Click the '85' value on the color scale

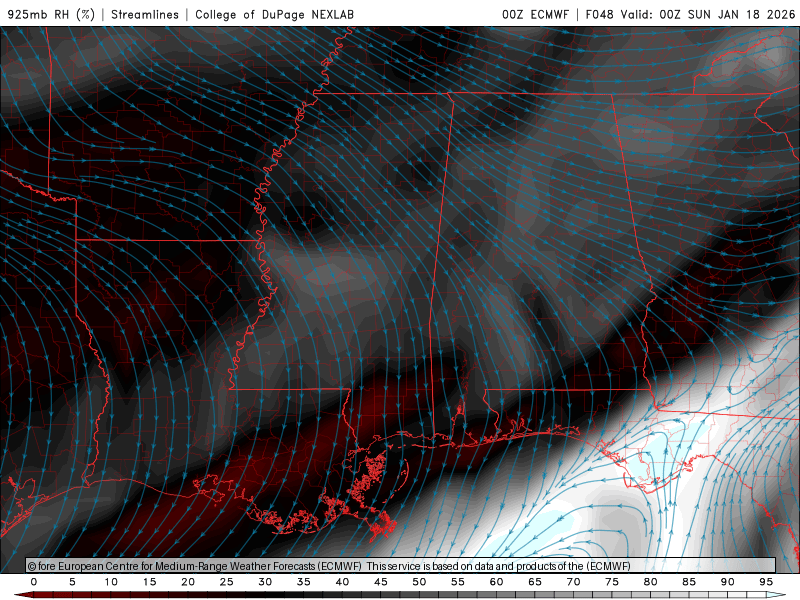pyautogui.click(x=689, y=582)
